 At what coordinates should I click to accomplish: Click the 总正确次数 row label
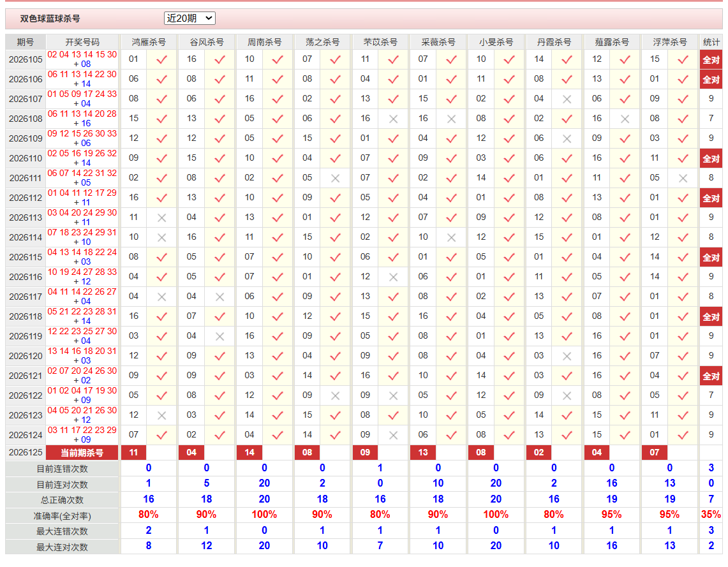click(x=63, y=500)
